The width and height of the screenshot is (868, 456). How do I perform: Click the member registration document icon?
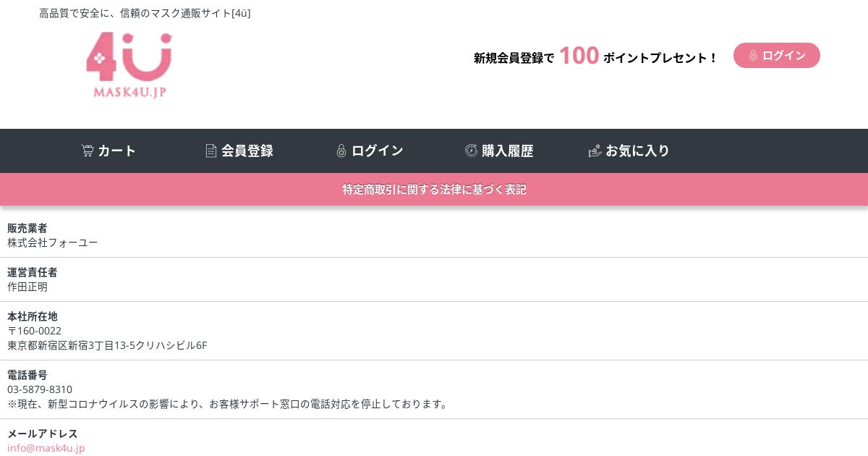[x=211, y=151]
